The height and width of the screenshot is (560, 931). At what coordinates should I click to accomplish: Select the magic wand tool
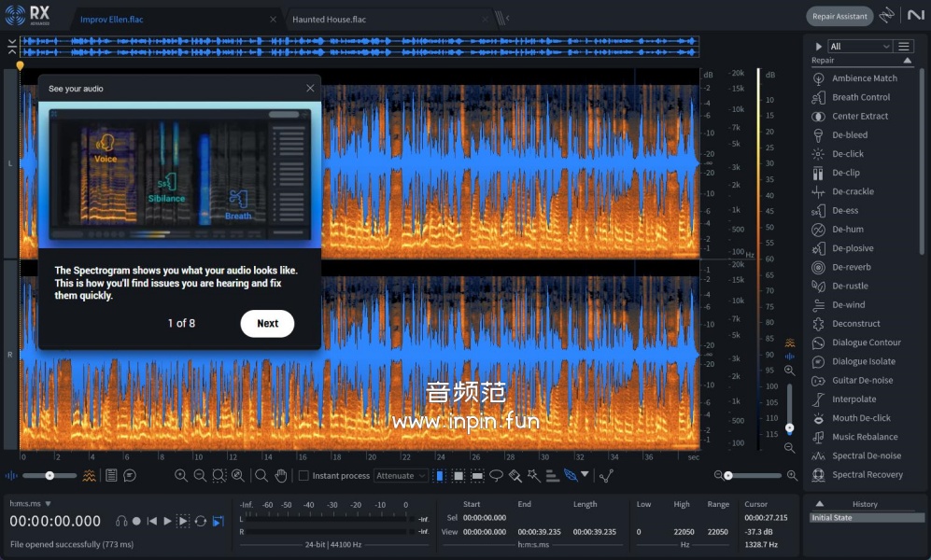[533, 475]
